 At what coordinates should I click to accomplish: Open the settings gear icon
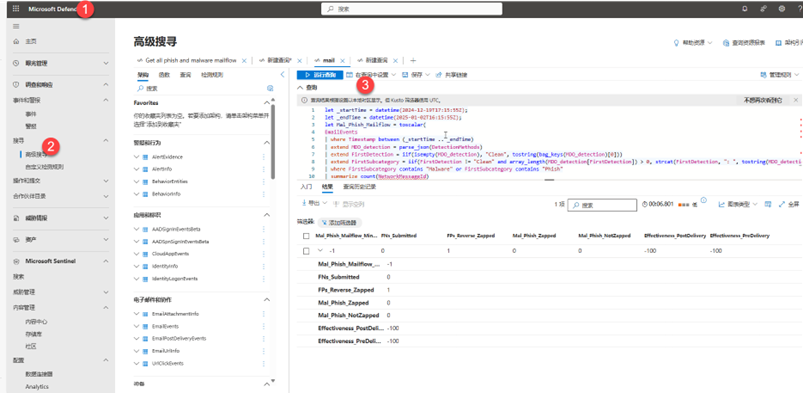[x=781, y=9]
